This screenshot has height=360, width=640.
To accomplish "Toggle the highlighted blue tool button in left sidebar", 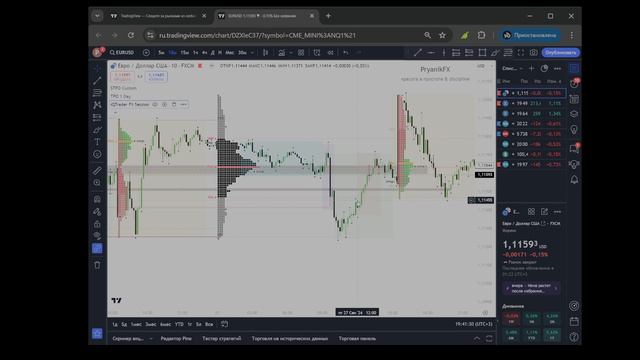I will point(97,249).
